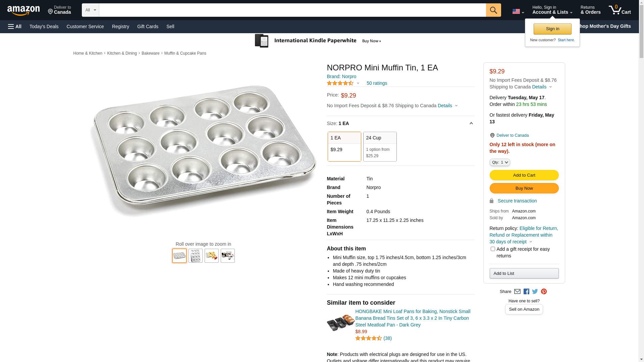
Task: Click the search magnifier button
Action: click(x=493, y=10)
